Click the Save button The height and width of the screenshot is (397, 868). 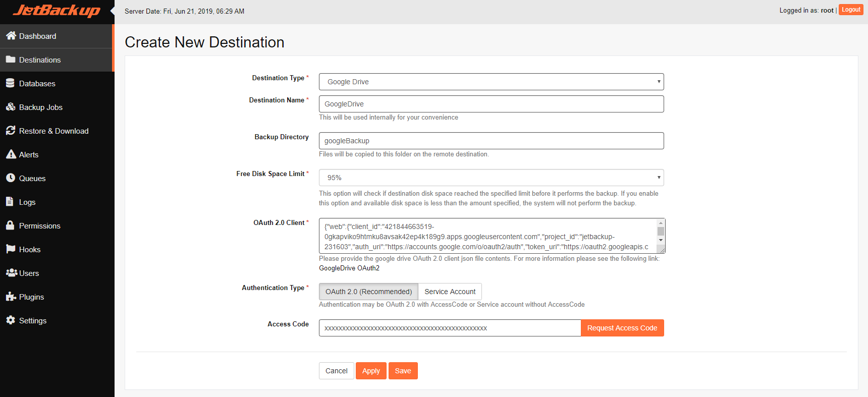click(x=403, y=371)
